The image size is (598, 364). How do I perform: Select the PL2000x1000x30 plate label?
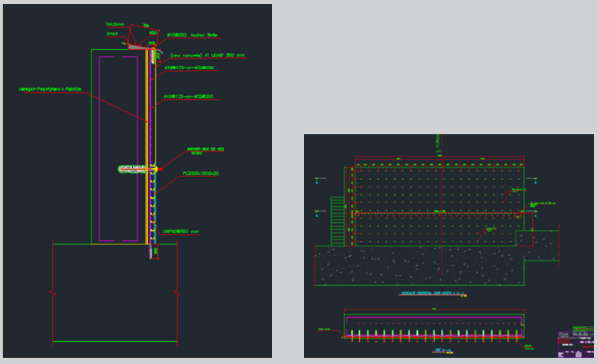click(201, 174)
